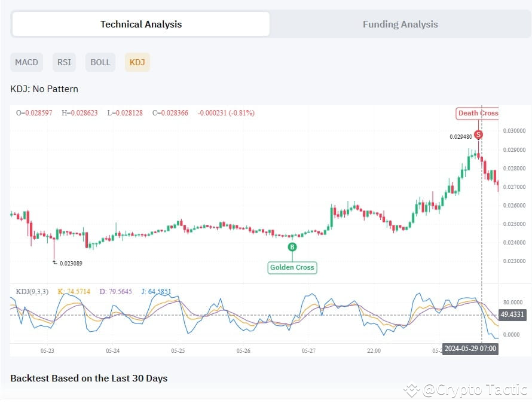Switch to the Technical Analysis tab

click(x=141, y=25)
